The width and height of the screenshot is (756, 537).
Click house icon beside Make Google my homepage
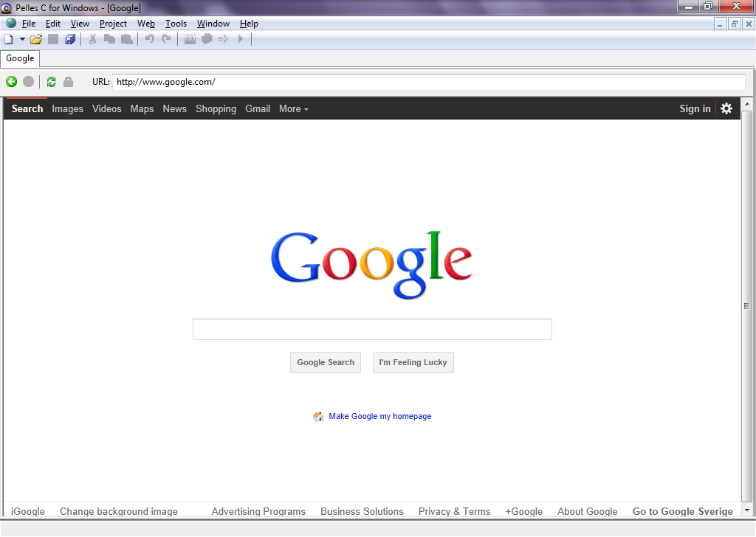pos(318,417)
